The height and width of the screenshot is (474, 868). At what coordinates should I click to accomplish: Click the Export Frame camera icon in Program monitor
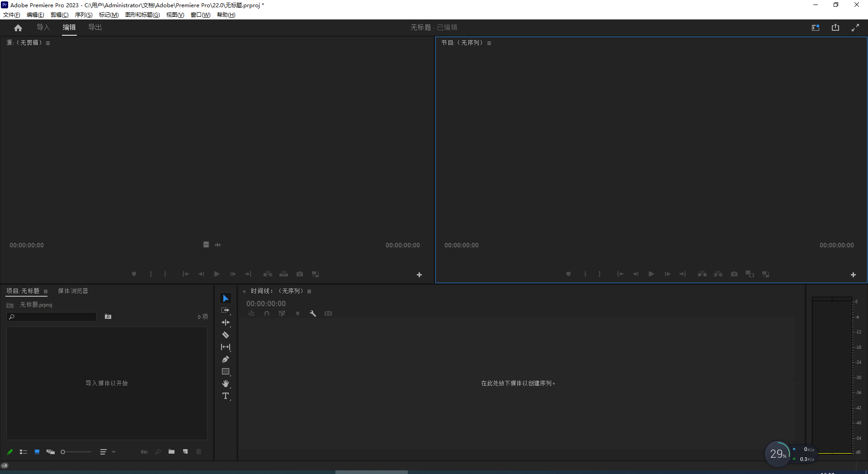[x=734, y=274]
